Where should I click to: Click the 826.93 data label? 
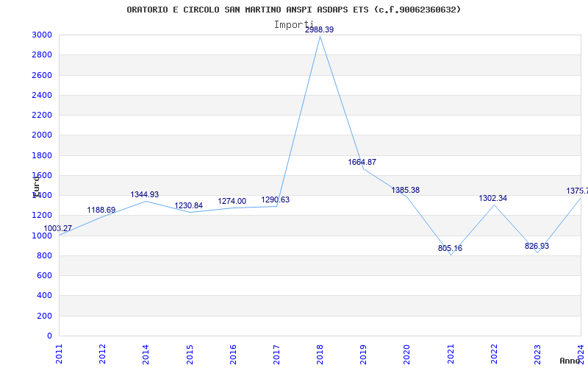pyautogui.click(x=537, y=246)
